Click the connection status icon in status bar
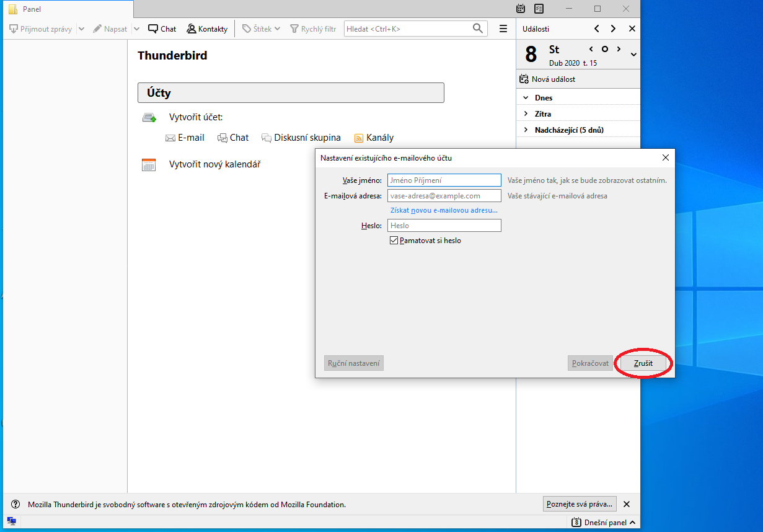 click(11, 522)
